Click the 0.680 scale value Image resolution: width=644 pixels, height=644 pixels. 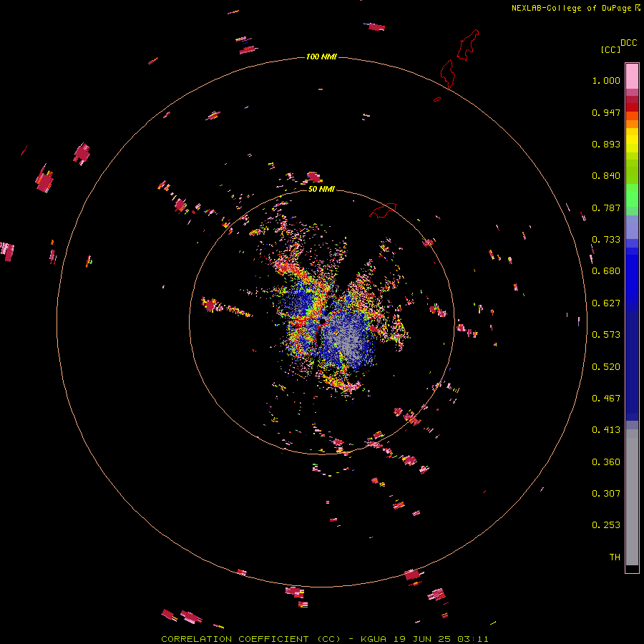(606, 271)
